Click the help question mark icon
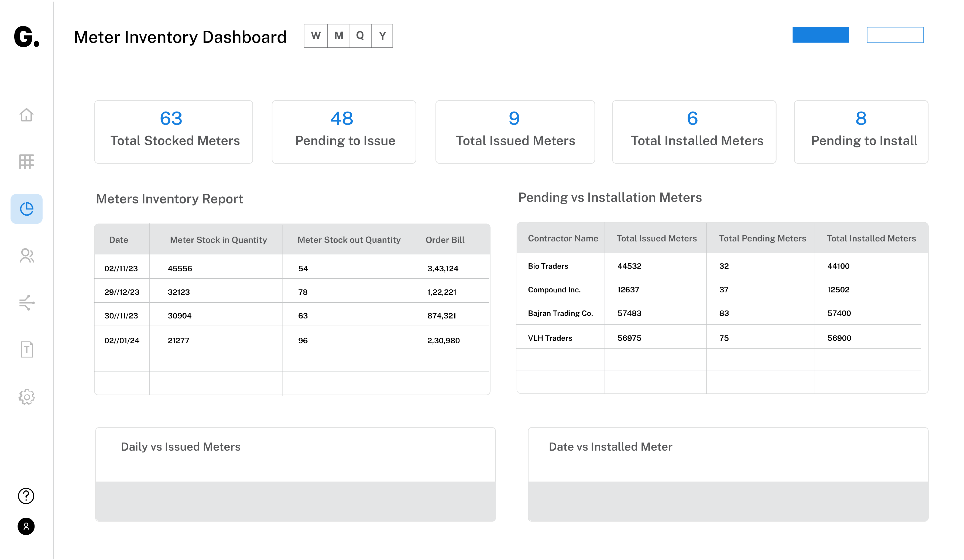 [26, 496]
